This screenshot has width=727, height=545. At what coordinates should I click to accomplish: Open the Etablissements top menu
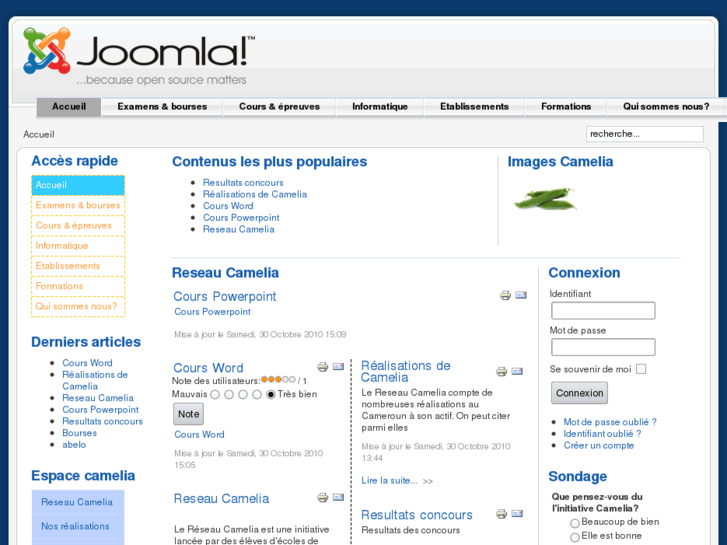pyautogui.click(x=474, y=107)
